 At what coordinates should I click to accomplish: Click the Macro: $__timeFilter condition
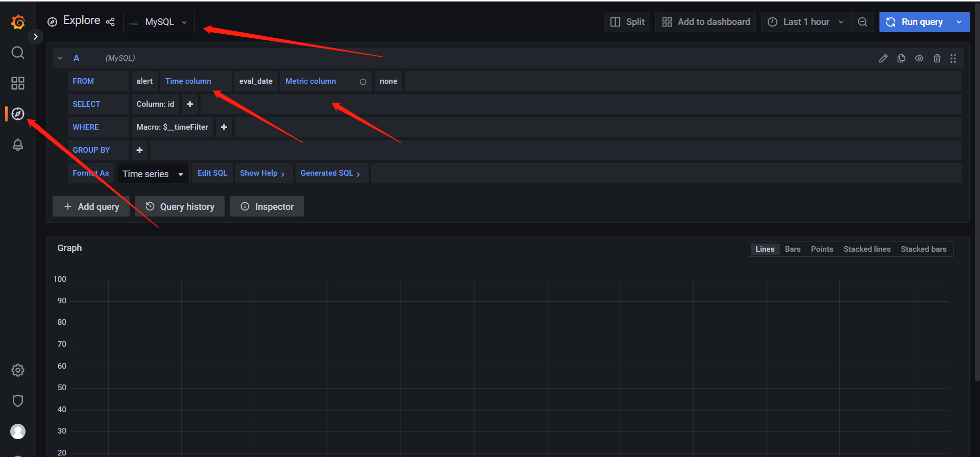(x=172, y=127)
